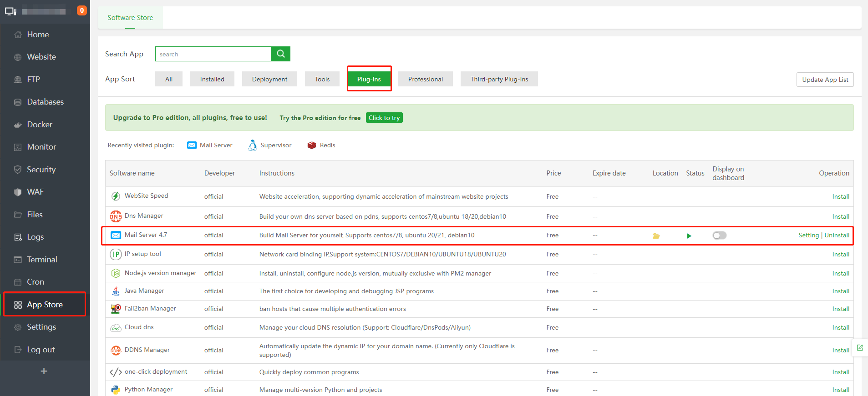This screenshot has height=396, width=868.
Task: Install Fail2ban Manager
Action: tap(841, 309)
